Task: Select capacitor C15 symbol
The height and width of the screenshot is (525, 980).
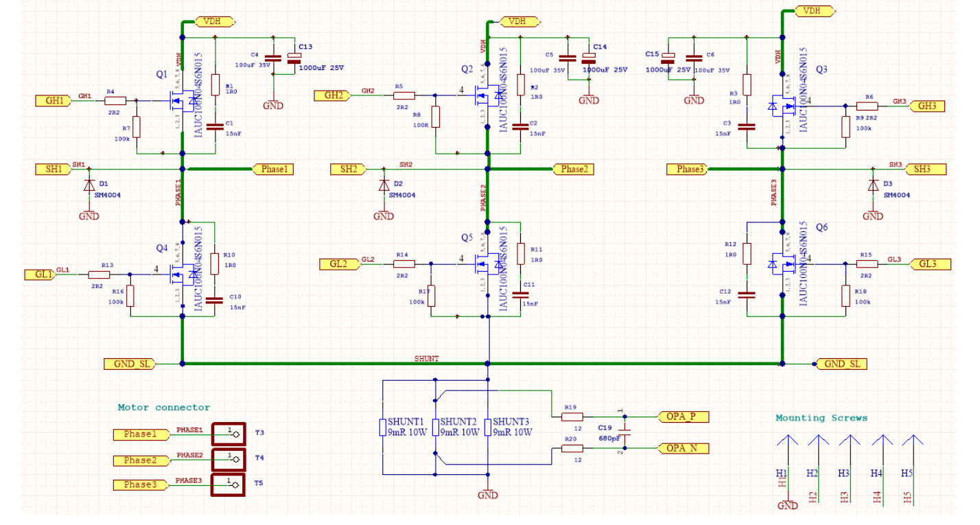Action: click(669, 58)
